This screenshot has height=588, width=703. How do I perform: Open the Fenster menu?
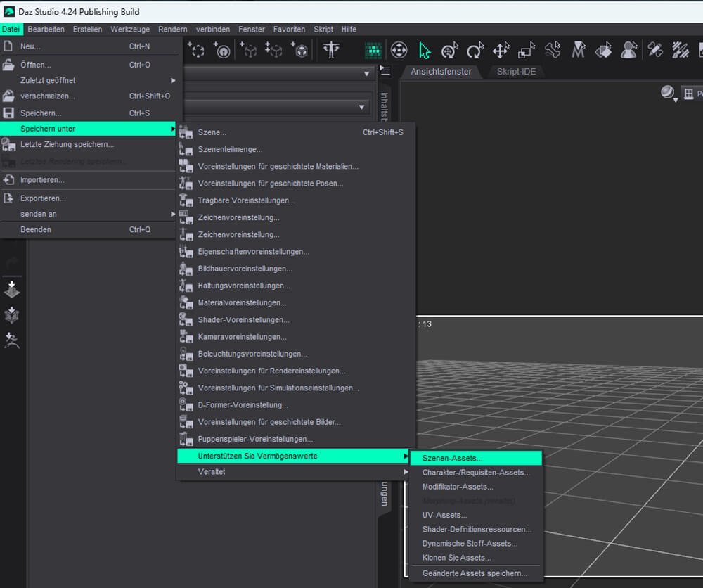252,29
